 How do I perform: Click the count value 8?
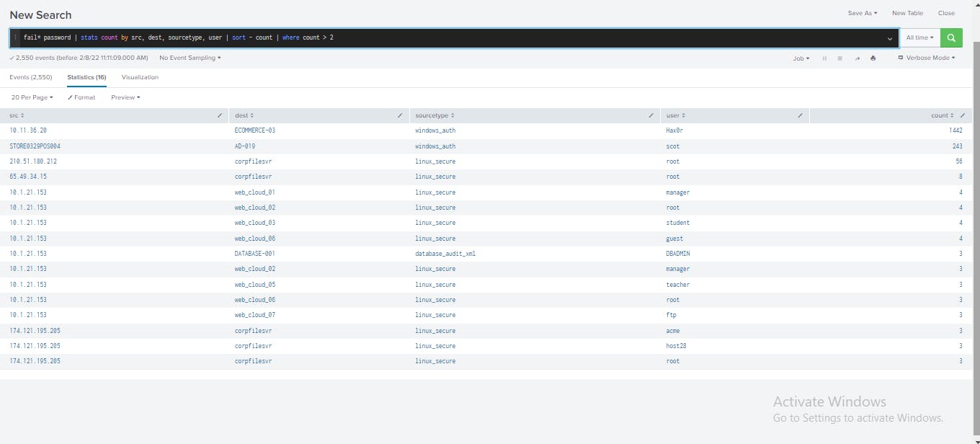(961, 177)
